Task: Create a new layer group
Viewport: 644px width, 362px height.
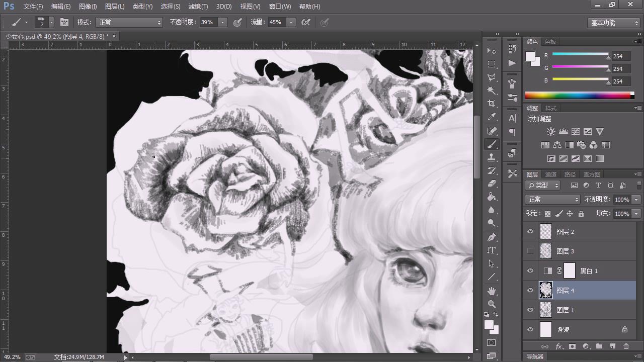Action: point(599,346)
